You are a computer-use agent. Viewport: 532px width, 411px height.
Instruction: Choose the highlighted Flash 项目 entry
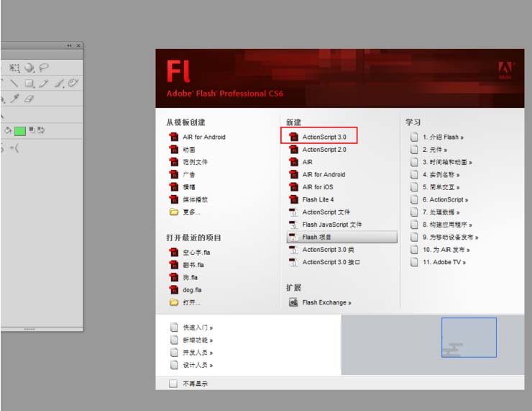coord(342,237)
